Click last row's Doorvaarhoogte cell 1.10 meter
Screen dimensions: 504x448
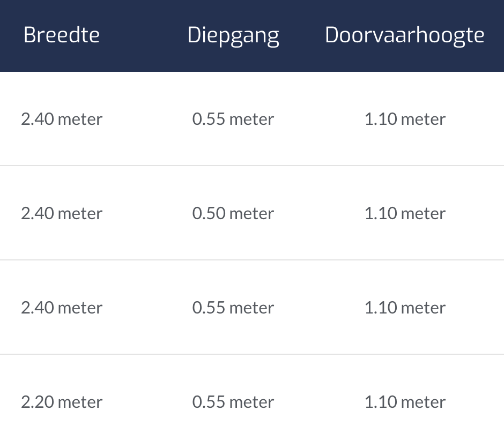pyautogui.click(x=405, y=402)
